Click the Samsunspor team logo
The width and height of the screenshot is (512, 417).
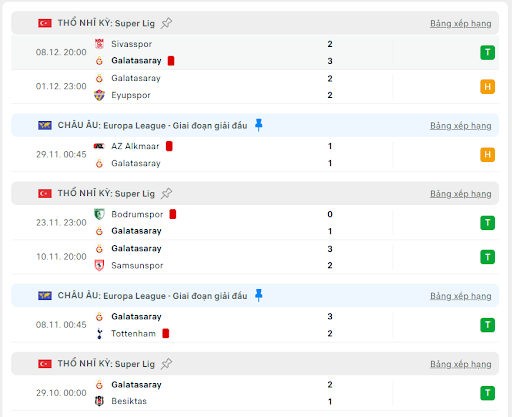(99, 265)
